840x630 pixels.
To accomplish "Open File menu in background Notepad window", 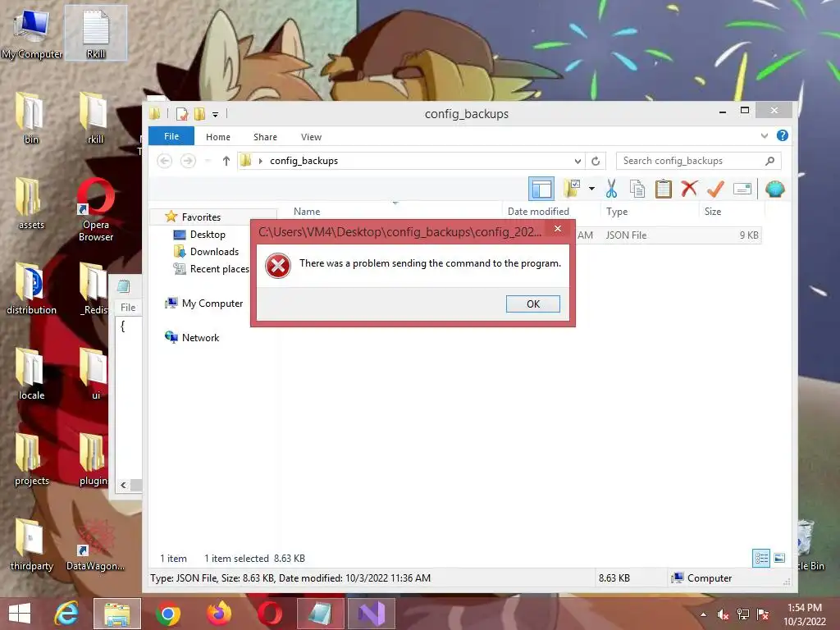I will pos(127,308).
